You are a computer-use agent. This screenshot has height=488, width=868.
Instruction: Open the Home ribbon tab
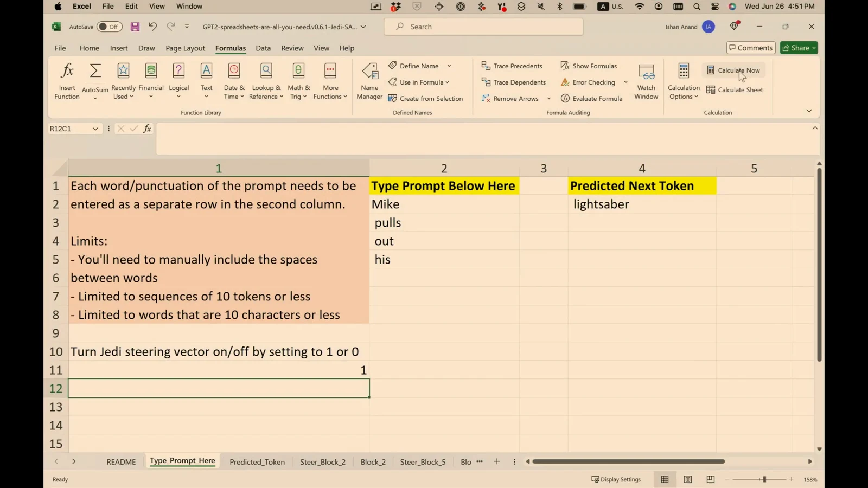(90, 48)
